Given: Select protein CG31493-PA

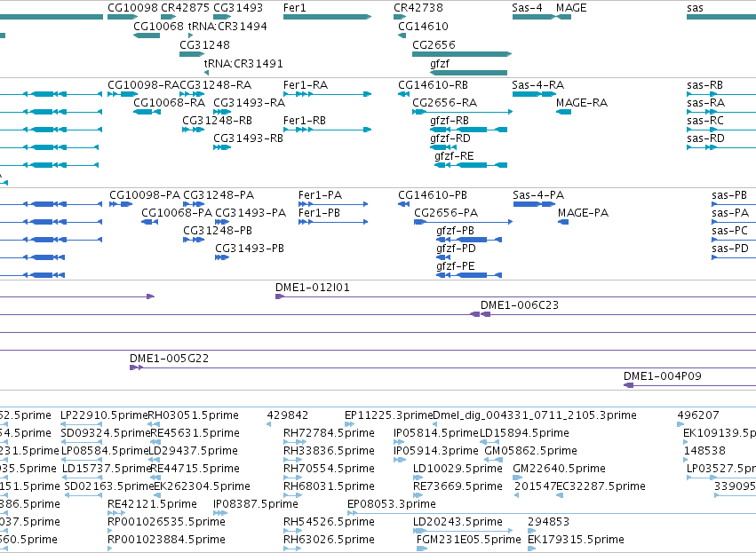Looking at the screenshot, I should point(251,213).
